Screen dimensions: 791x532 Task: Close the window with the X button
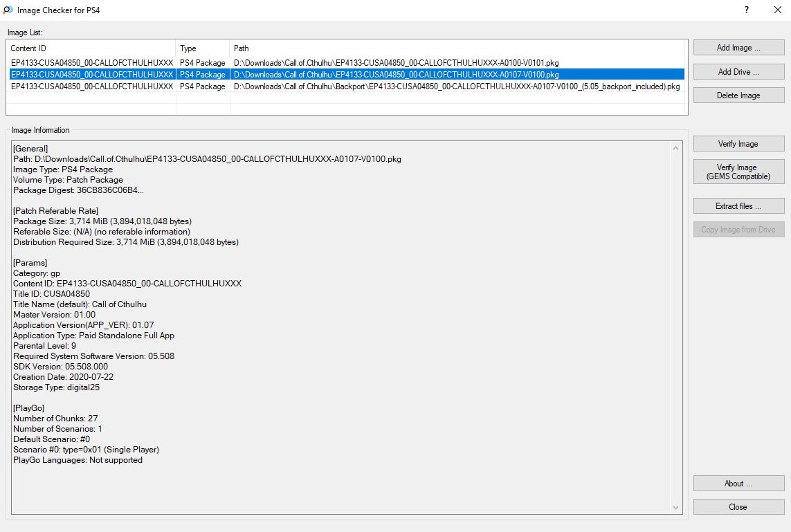coord(777,10)
